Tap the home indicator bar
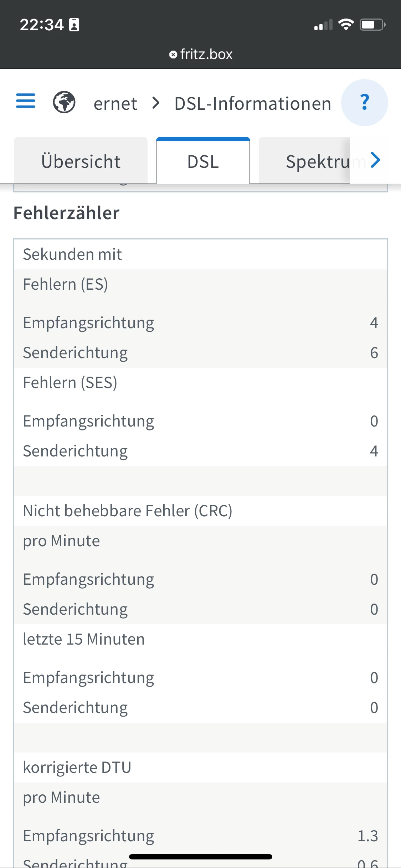Screen dimensions: 401x868 (201, 857)
